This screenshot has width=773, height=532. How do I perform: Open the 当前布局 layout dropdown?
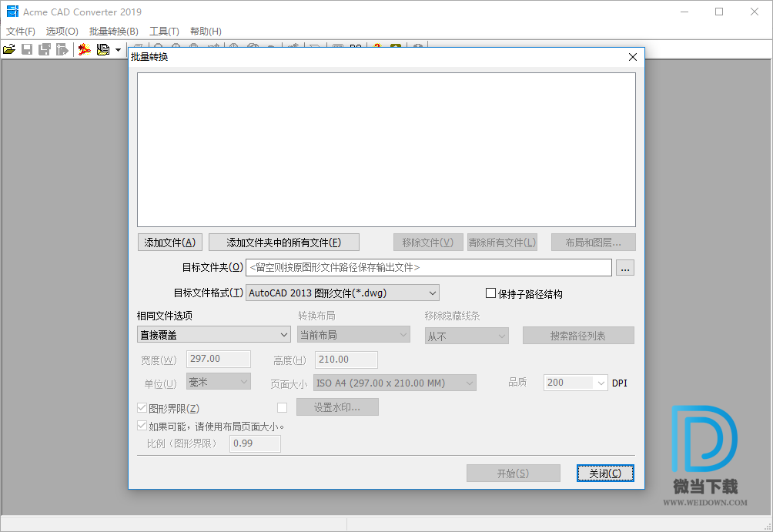point(353,335)
